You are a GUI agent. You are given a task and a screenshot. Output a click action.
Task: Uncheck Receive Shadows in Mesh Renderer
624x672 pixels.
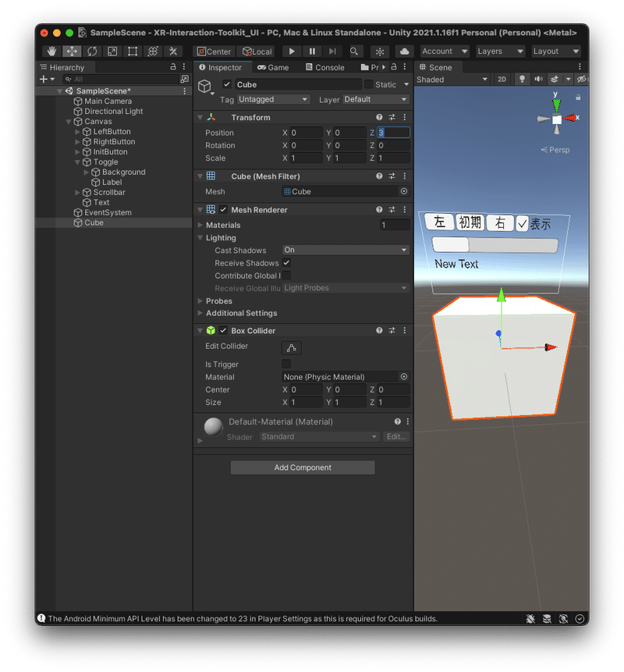287,263
